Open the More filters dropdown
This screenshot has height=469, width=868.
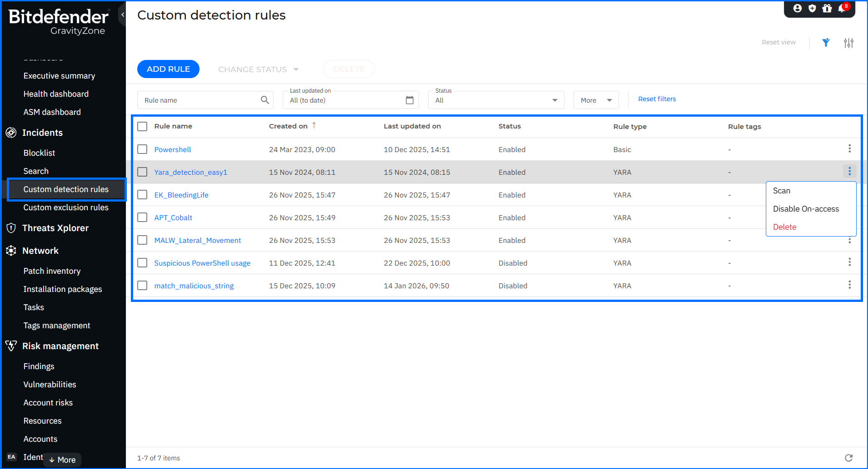tap(596, 100)
